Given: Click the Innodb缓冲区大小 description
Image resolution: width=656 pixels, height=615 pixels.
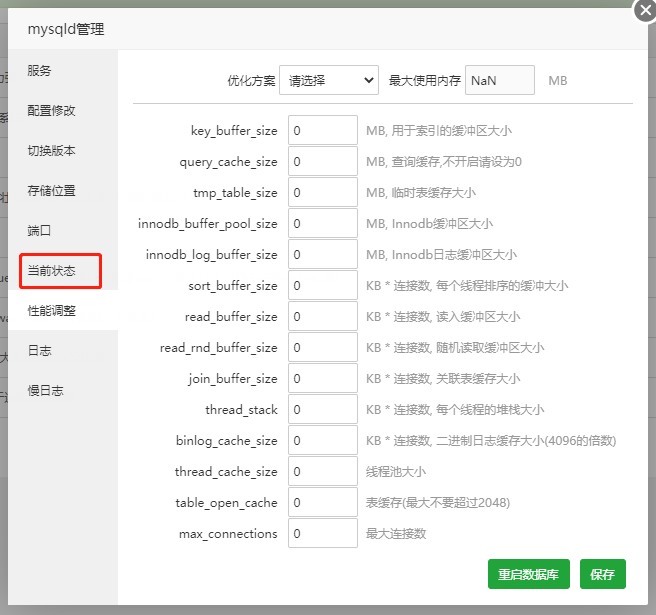Looking at the screenshot, I should point(429,223).
